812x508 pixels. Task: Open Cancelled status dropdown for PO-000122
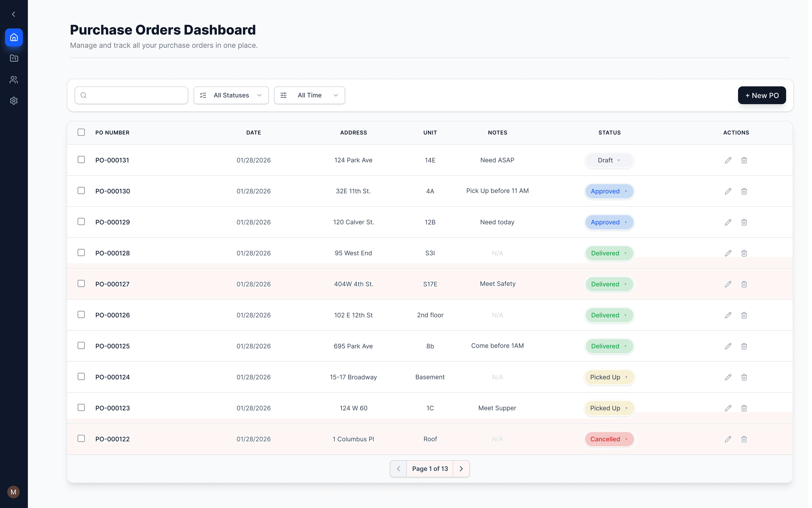609,439
